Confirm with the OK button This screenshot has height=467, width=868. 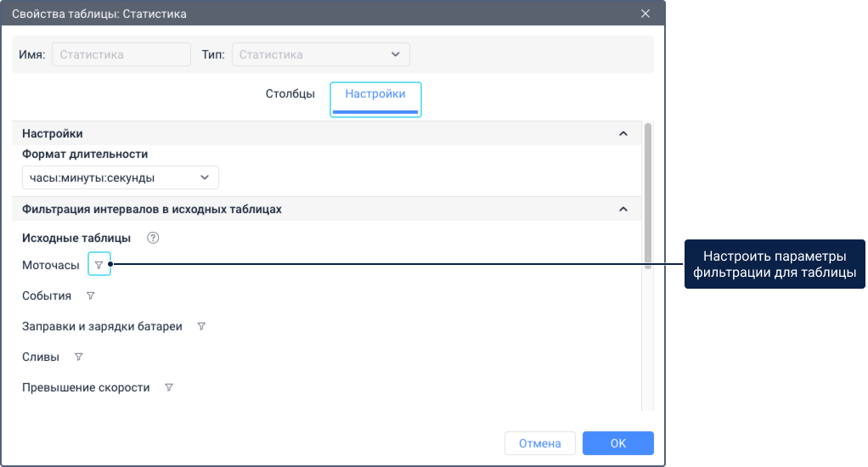[x=617, y=443]
